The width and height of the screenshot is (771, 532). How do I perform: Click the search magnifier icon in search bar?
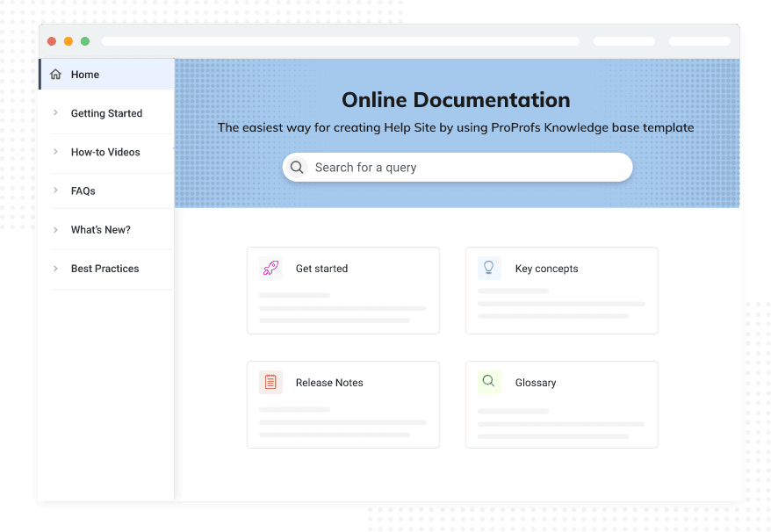(x=298, y=168)
